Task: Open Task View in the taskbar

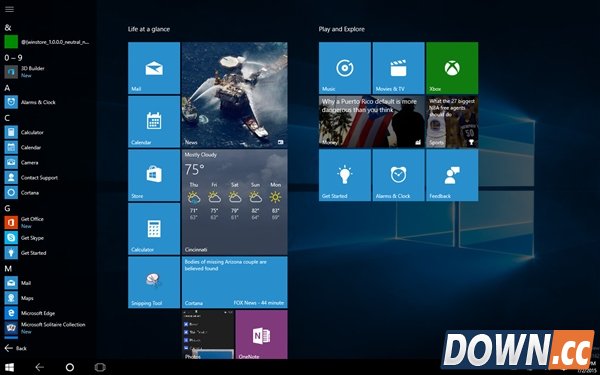Action: click(x=100, y=367)
